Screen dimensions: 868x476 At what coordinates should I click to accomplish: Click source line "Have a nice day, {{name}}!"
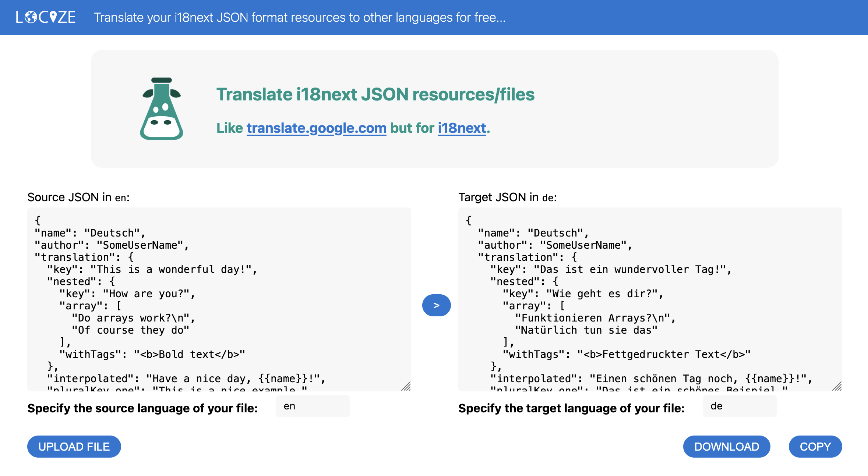coord(186,379)
